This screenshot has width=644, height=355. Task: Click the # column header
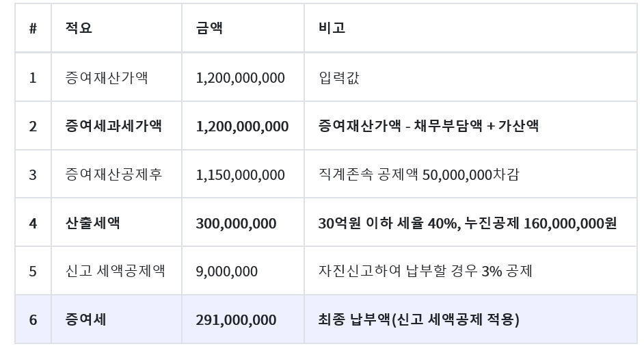[x=33, y=28]
